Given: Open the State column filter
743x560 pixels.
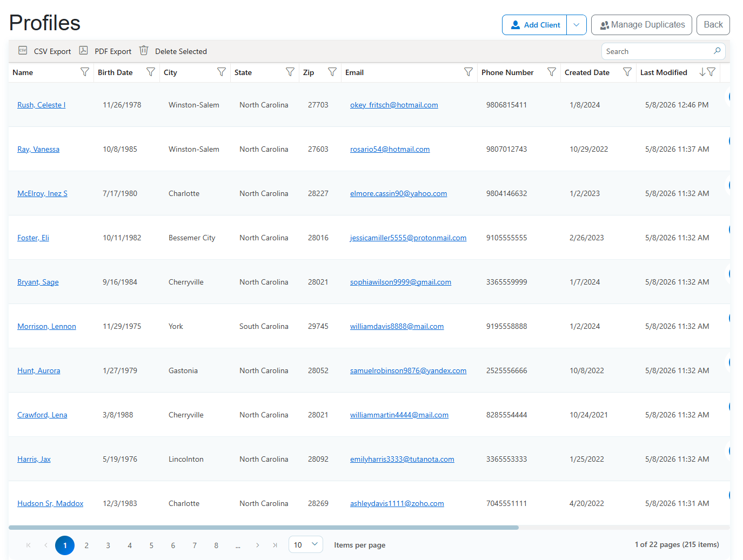Looking at the screenshot, I should pos(290,72).
